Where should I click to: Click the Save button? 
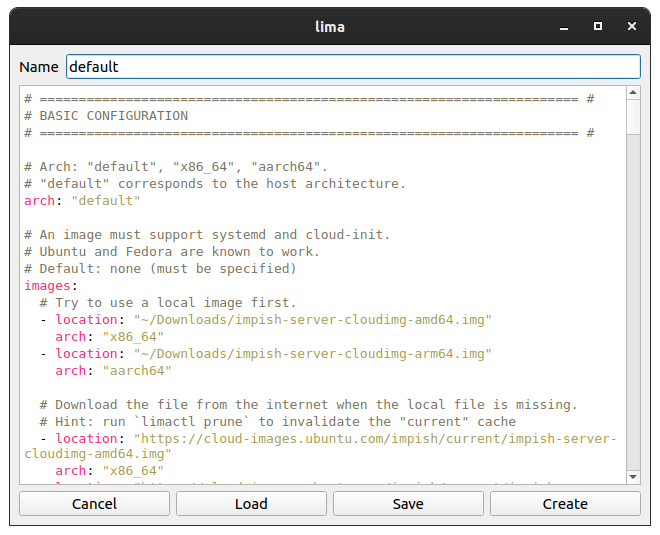pyautogui.click(x=408, y=503)
